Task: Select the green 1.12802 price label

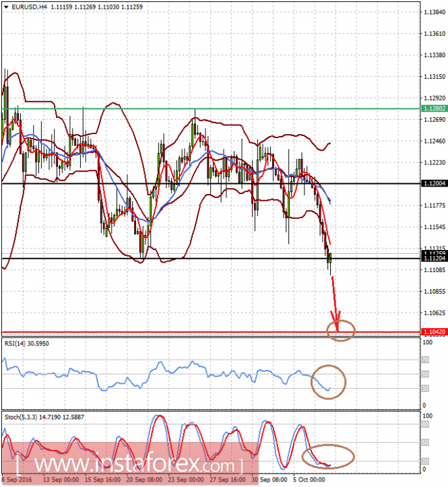Action: click(435, 108)
